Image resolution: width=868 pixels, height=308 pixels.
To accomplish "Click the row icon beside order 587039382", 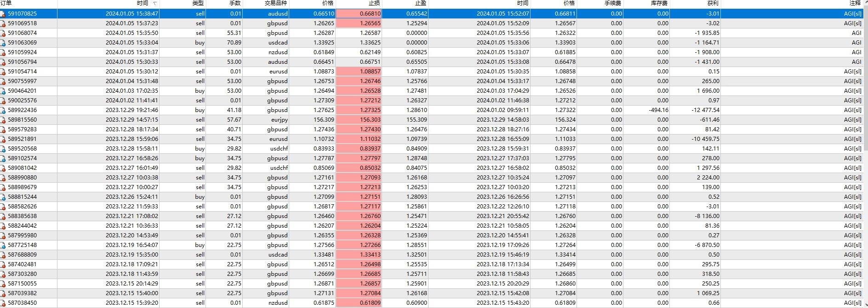I will coord(3,293).
